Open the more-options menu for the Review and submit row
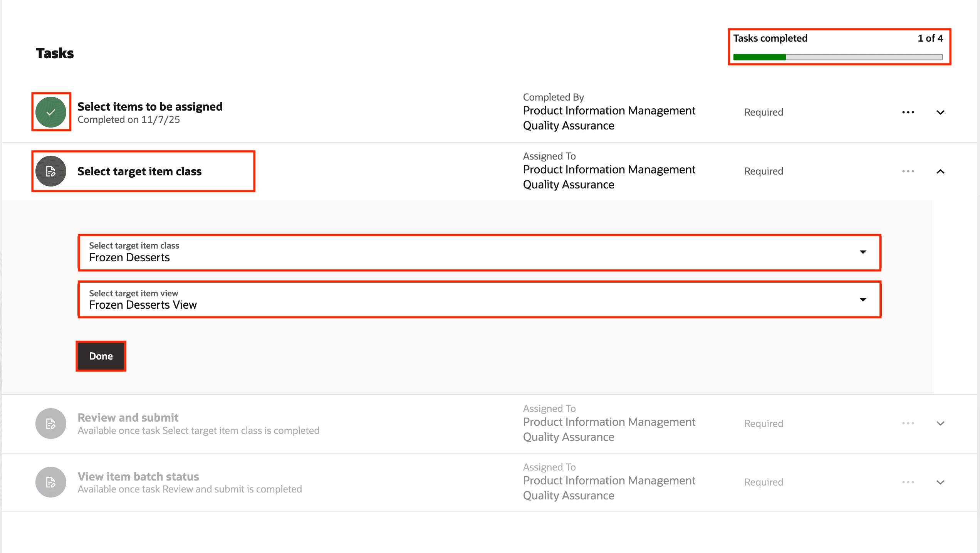 (x=908, y=423)
